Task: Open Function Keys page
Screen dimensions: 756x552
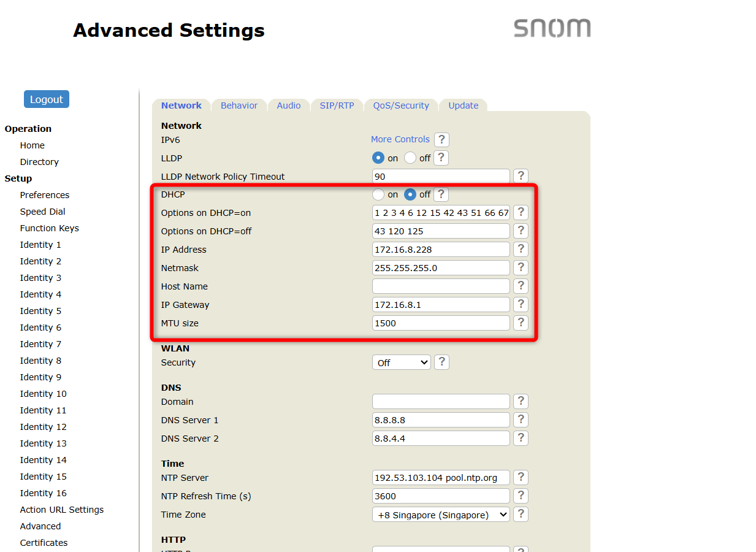Action: (50, 228)
